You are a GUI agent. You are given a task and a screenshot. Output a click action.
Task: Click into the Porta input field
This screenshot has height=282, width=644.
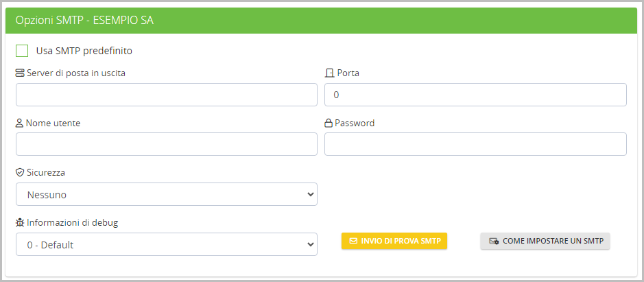[x=475, y=95]
